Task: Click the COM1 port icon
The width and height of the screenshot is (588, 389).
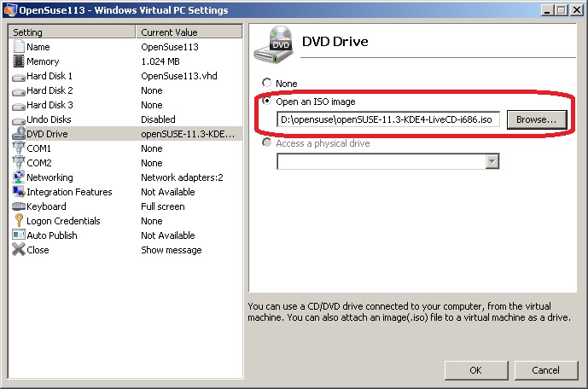Action: [19, 148]
